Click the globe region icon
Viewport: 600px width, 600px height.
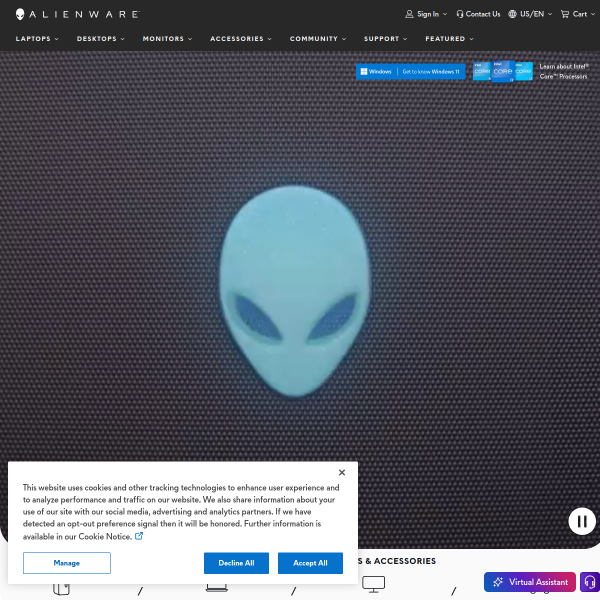click(512, 14)
